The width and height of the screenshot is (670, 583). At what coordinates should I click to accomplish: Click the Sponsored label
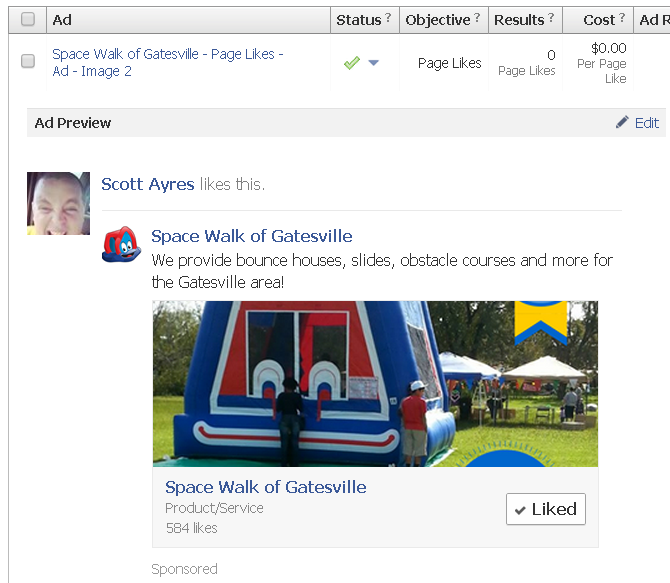[185, 569]
